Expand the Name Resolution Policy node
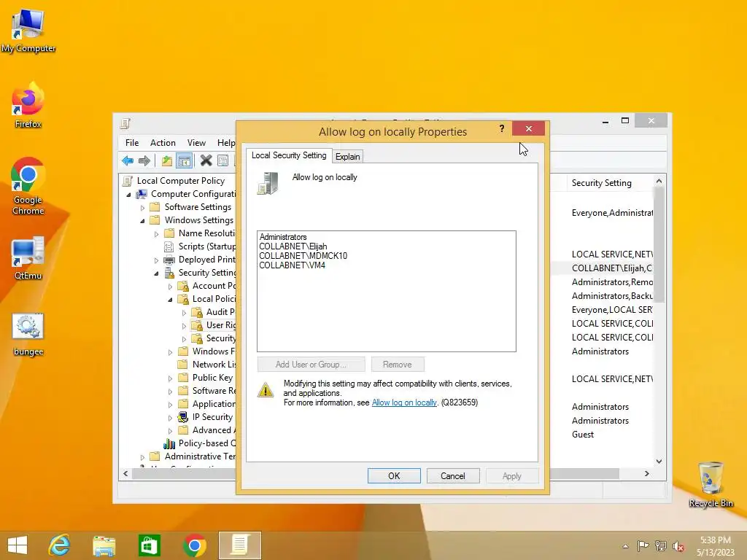 click(x=156, y=234)
